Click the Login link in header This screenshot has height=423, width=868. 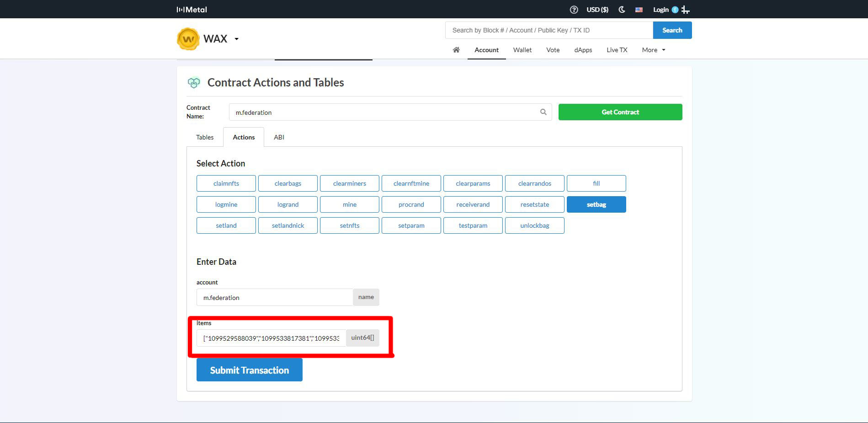(x=660, y=10)
